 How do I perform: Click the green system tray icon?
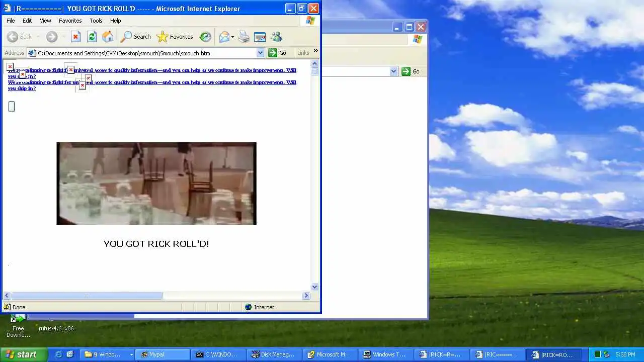597,354
